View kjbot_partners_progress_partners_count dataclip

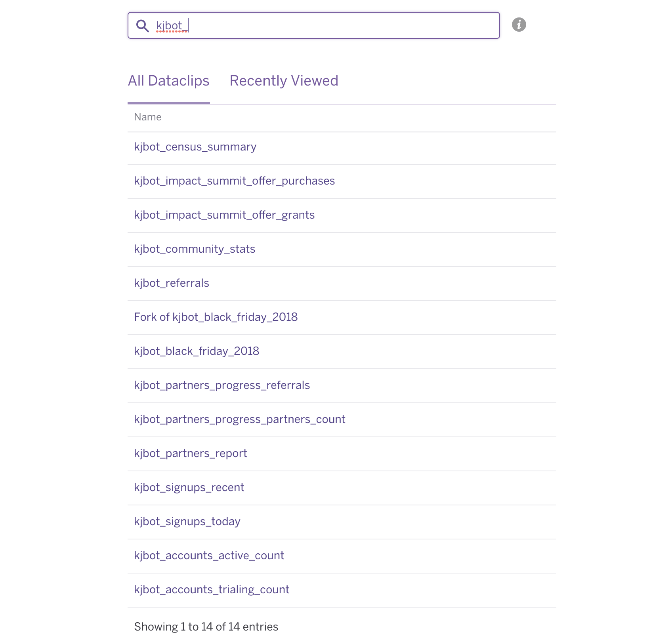point(239,419)
